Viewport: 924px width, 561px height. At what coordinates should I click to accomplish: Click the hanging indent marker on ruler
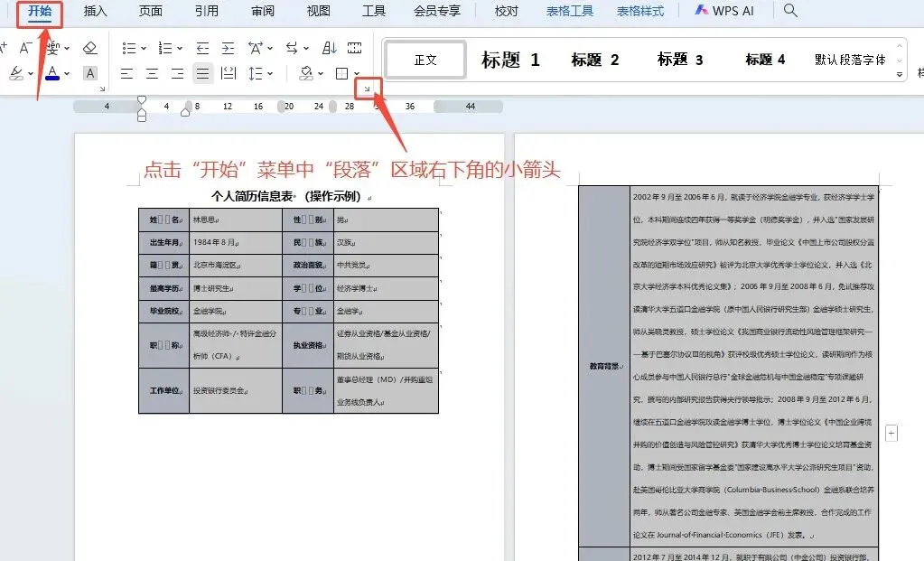[x=142, y=112]
